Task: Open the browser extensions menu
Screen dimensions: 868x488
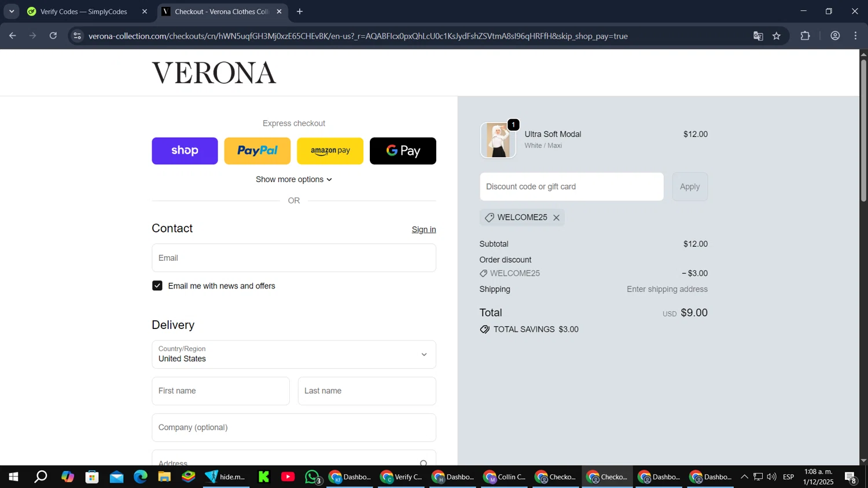Action: coord(806,36)
